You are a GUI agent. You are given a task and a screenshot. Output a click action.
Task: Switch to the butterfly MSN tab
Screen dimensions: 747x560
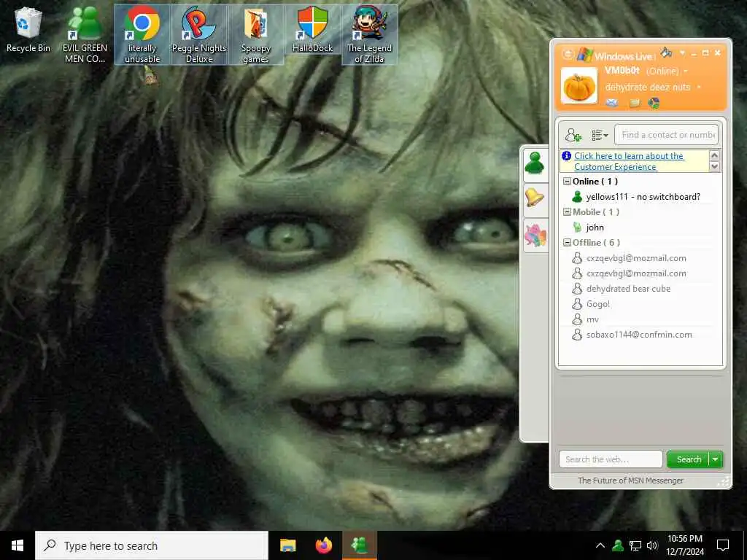point(535,236)
